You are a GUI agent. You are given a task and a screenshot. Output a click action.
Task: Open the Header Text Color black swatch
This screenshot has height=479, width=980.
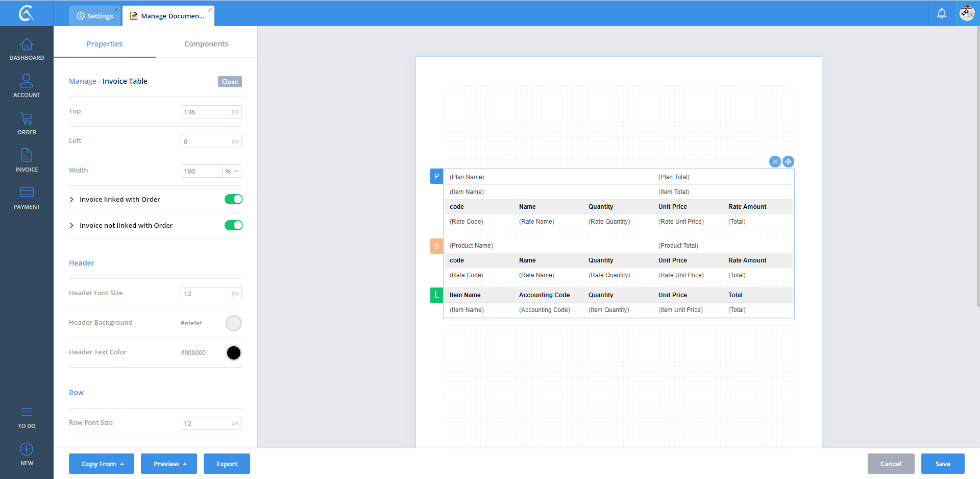point(233,353)
